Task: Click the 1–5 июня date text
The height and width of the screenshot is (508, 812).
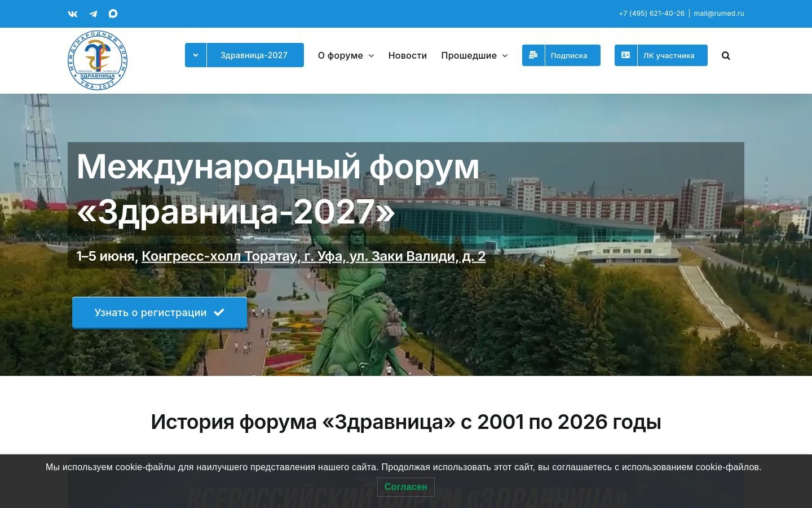Action: (x=107, y=256)
